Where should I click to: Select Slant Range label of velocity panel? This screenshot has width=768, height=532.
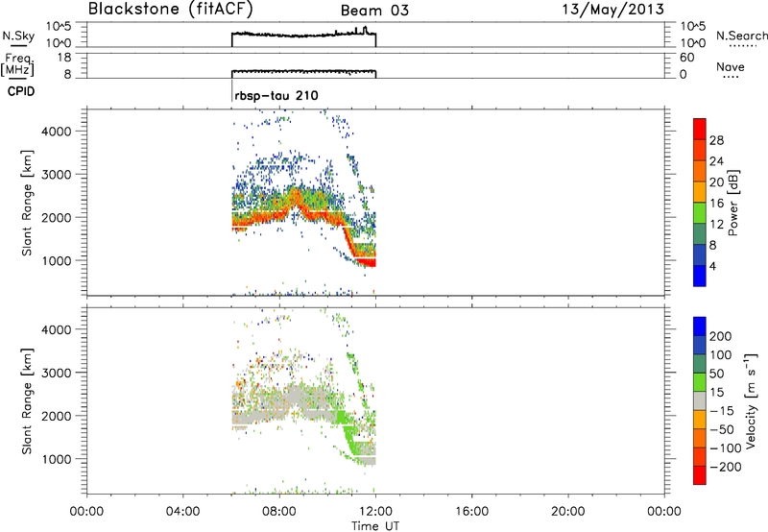point(27,401)
